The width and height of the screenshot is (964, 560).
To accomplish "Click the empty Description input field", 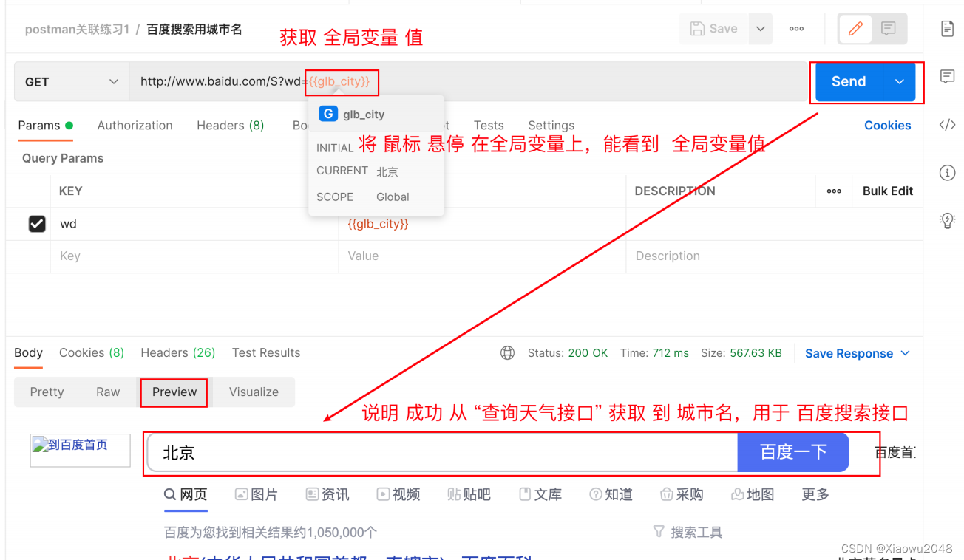I will [774, 256].
